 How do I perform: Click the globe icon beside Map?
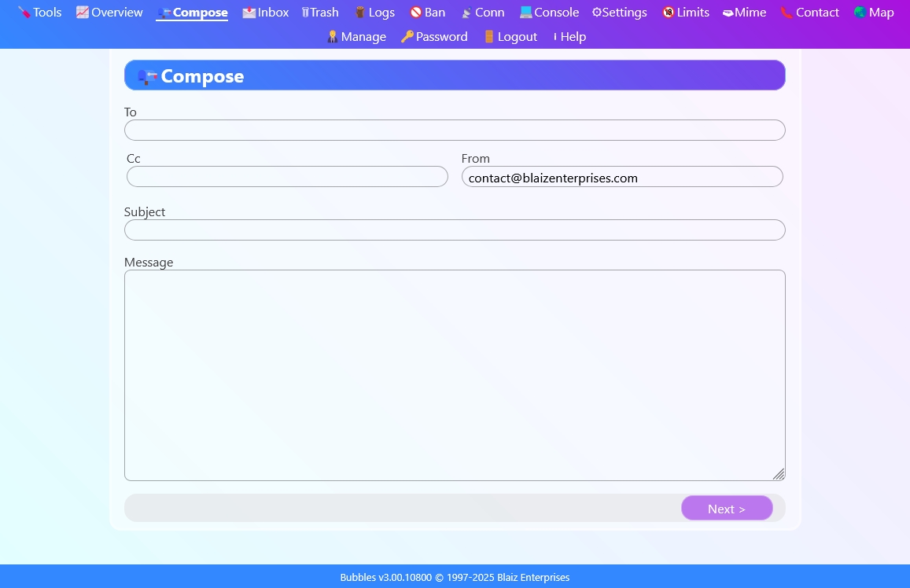coord(860,12)
